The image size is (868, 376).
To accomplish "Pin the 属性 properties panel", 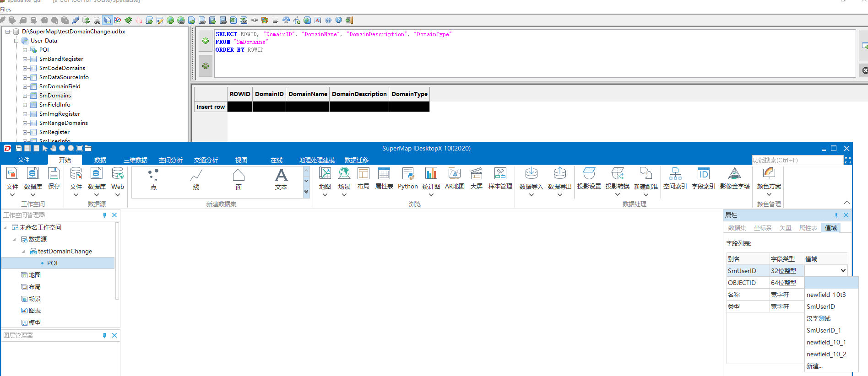I will (836, 215).
